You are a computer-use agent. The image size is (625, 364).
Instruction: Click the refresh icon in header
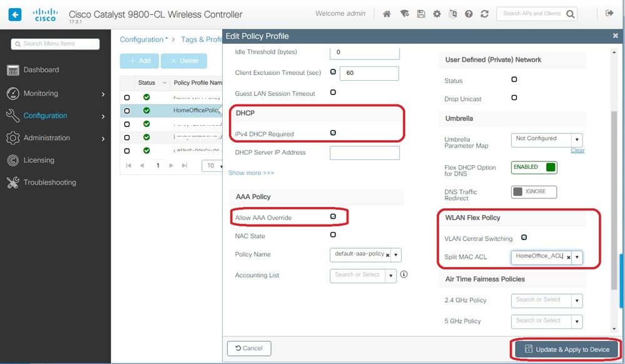(484, 14)
